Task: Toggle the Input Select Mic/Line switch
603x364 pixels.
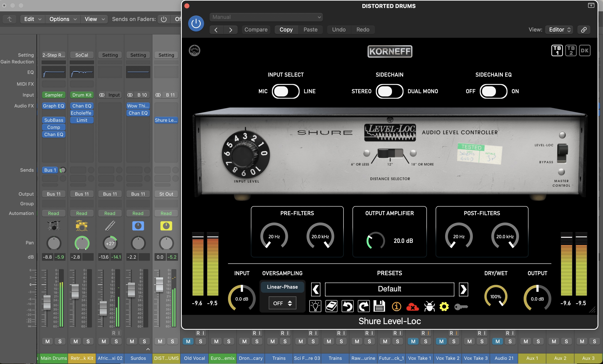Action: [x=285, y=91]
